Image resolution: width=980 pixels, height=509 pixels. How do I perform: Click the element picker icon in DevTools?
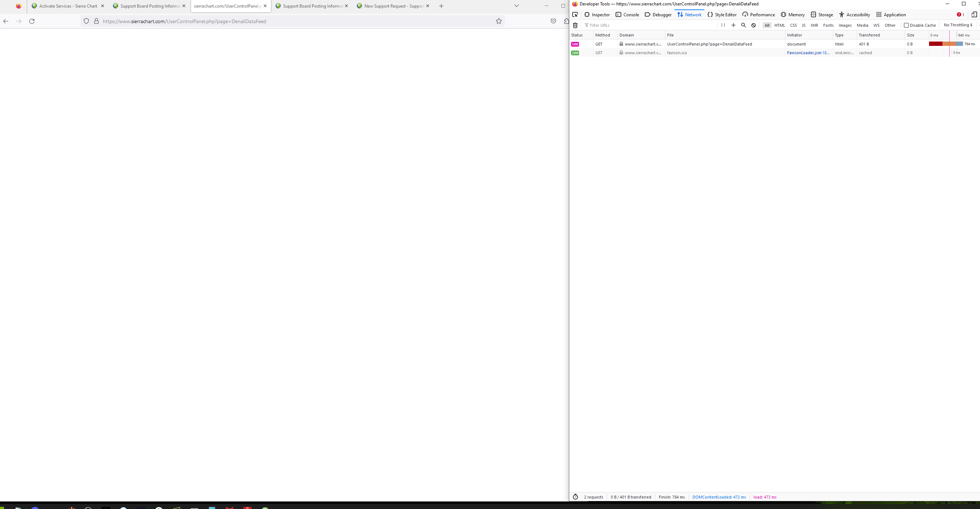coord(575,14)
